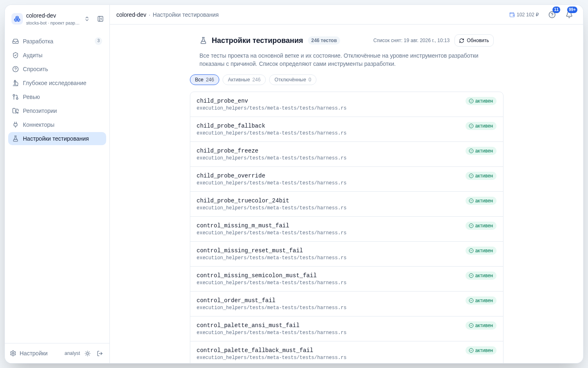Click активен badge for control_palette_ansi_must_fail

(481, 325)
